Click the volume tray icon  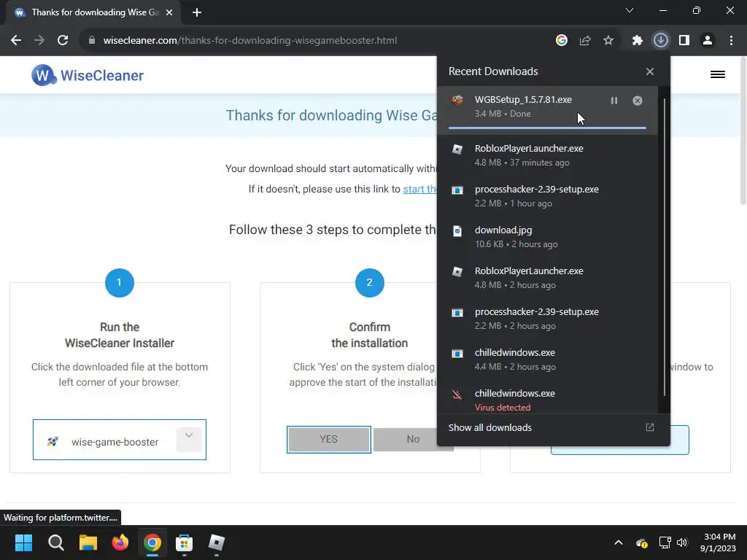[x=682, y=542]
